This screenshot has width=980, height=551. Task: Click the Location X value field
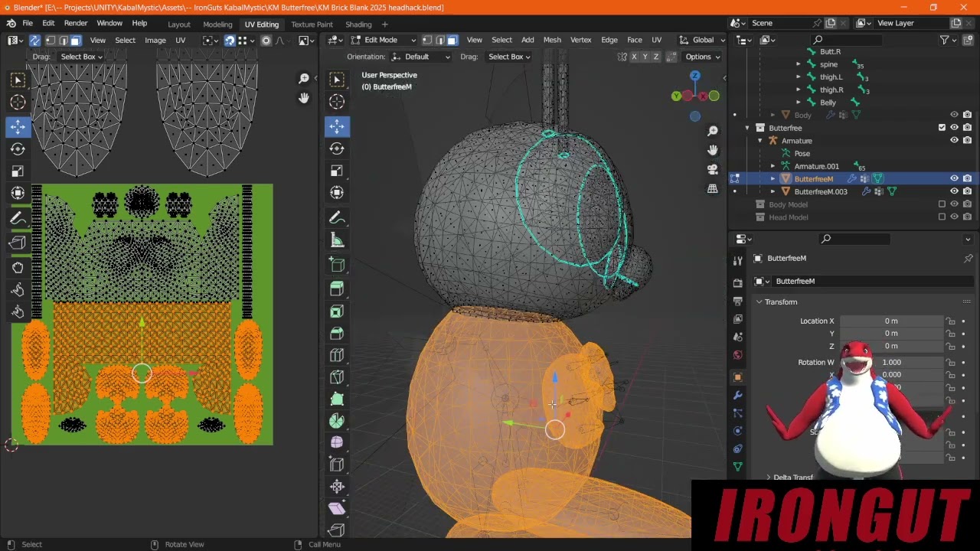pyautogui.click(x=891, y=321)
